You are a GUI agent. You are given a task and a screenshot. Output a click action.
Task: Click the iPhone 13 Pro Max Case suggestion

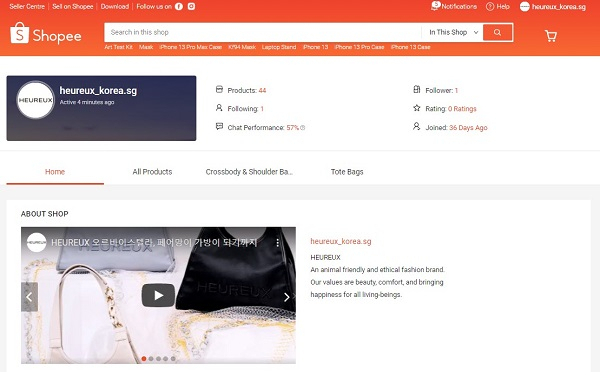coord(191,47)
